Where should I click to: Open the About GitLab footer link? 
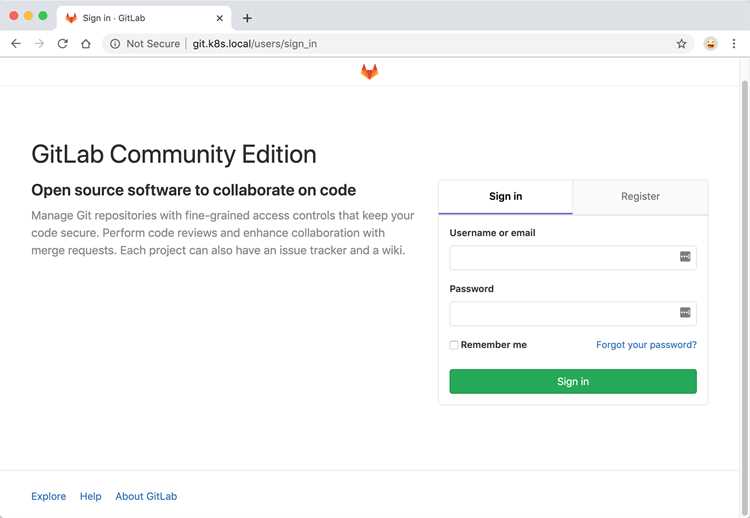coord(146,496)
